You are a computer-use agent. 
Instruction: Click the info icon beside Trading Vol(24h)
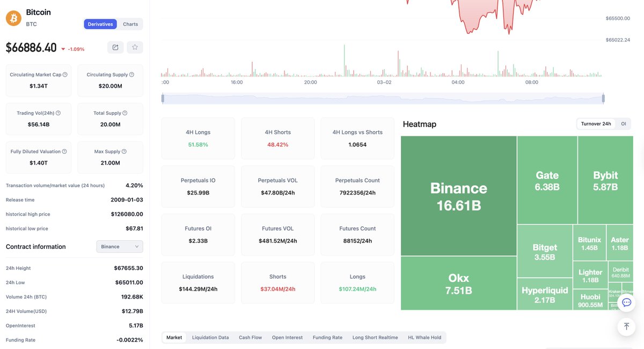click(58, 113)
